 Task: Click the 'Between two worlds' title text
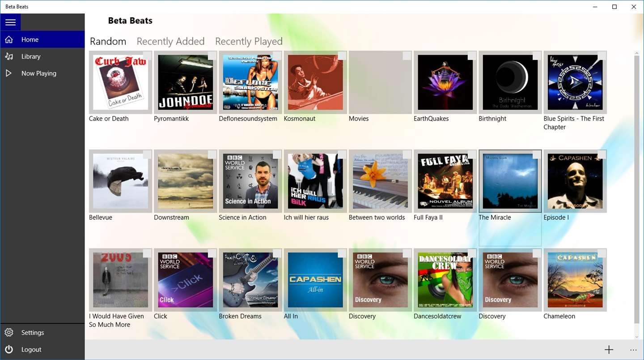pyautogui.click(x=377, y=218)
